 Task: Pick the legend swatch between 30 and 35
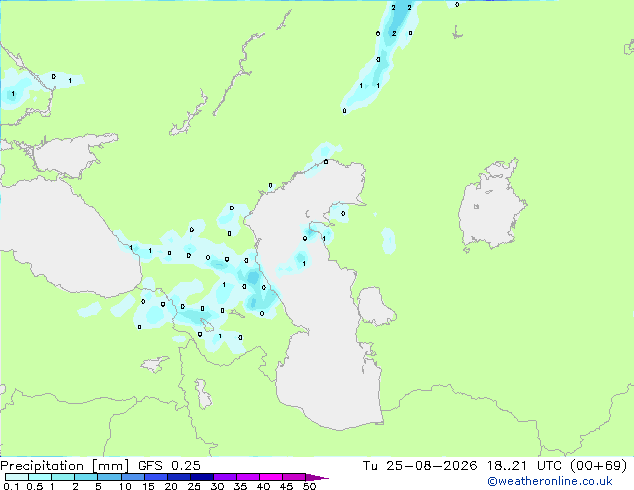click(x=225, y=477)
